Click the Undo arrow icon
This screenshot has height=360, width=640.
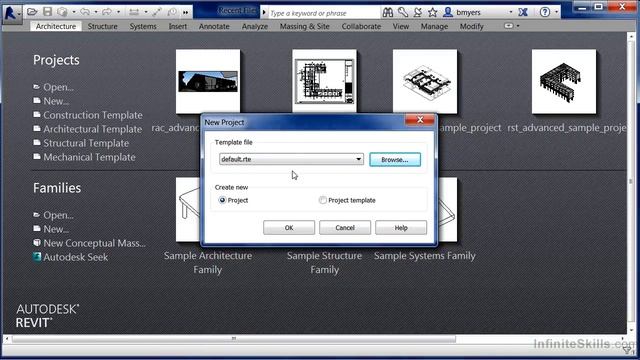[85, 12]
